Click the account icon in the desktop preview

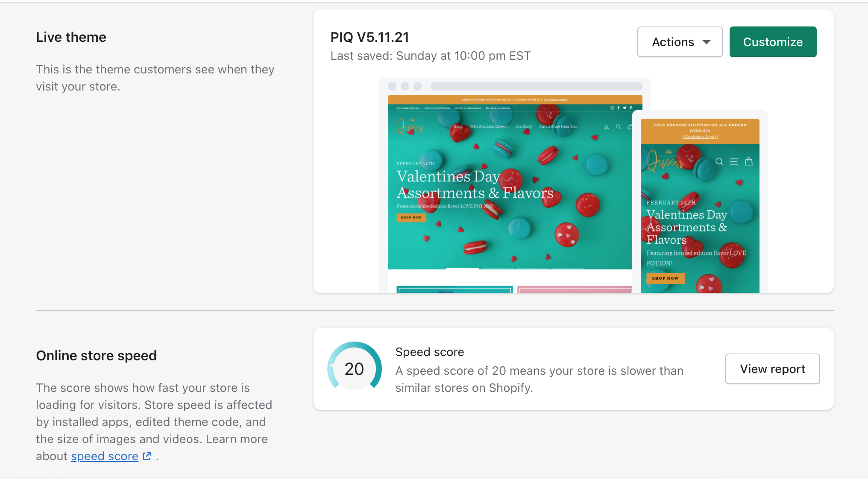(x=607, y=127)
